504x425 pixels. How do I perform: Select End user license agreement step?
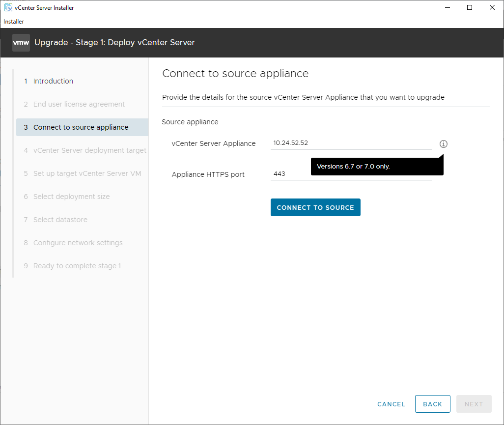point(79,104)
